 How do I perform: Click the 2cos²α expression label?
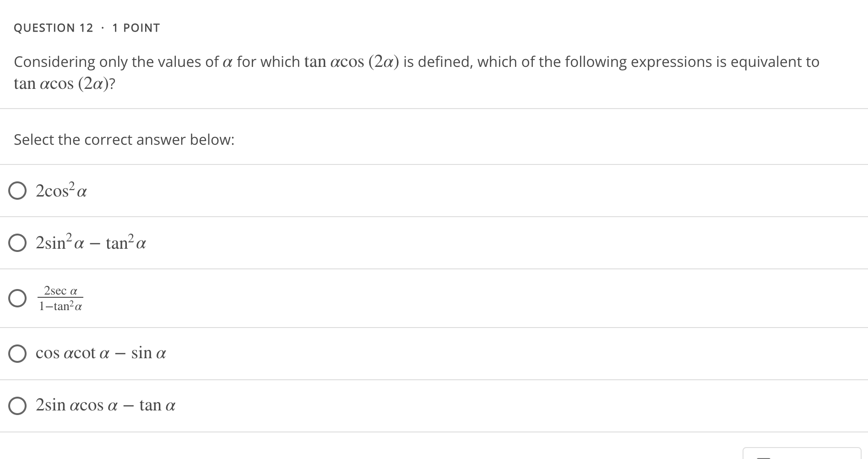click(x=60, y=191)
